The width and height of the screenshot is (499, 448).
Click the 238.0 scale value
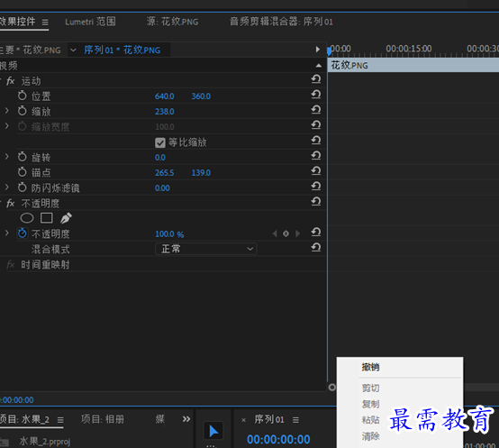point(165,112)
